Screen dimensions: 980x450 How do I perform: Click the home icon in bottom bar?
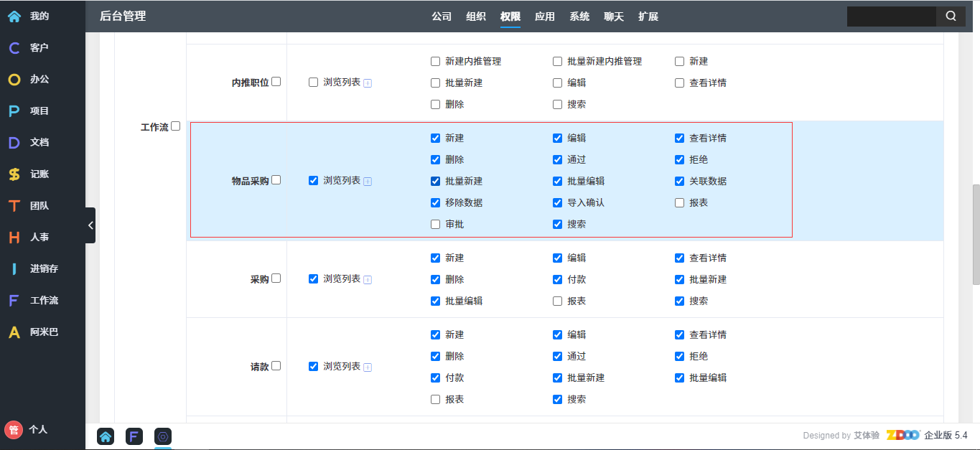coord(106,436)
